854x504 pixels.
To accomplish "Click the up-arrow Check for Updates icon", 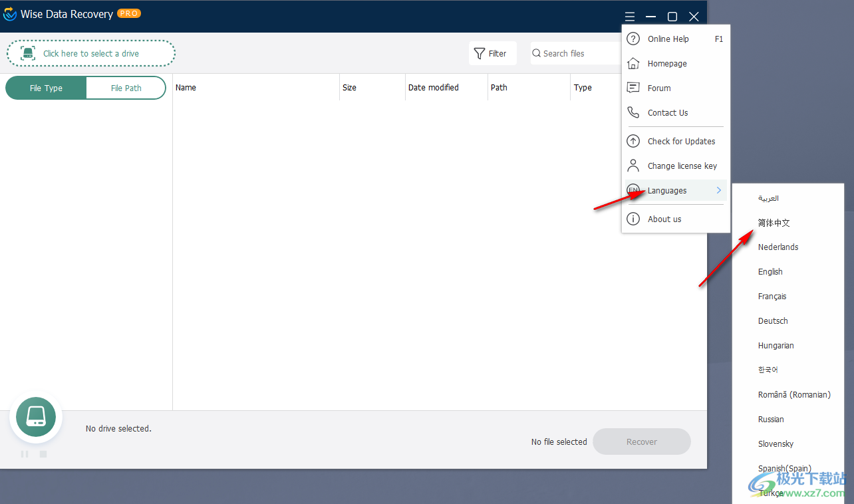I will pyautogui.click(x=633, y=141).
